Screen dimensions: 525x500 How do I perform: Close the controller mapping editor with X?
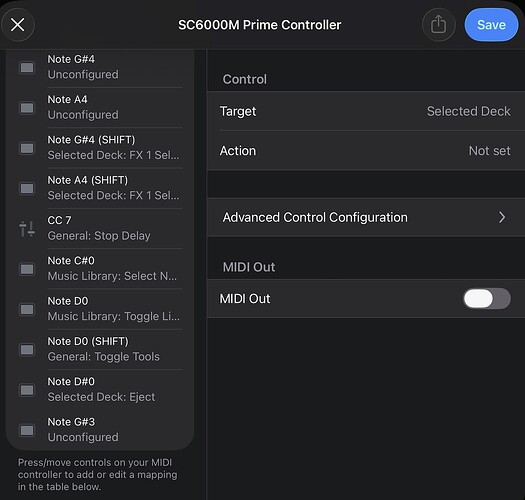pos(17,24)
